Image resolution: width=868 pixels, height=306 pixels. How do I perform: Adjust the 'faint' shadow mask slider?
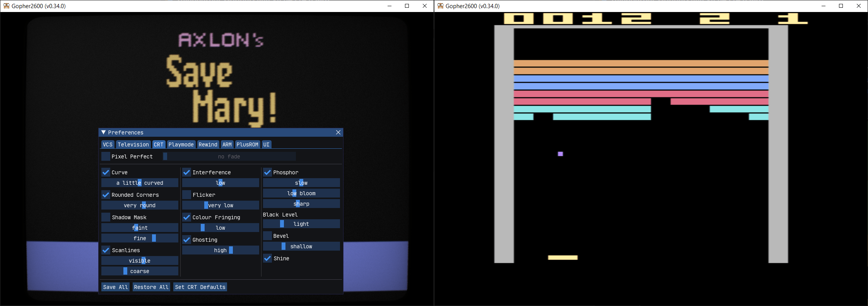point(140,228)
